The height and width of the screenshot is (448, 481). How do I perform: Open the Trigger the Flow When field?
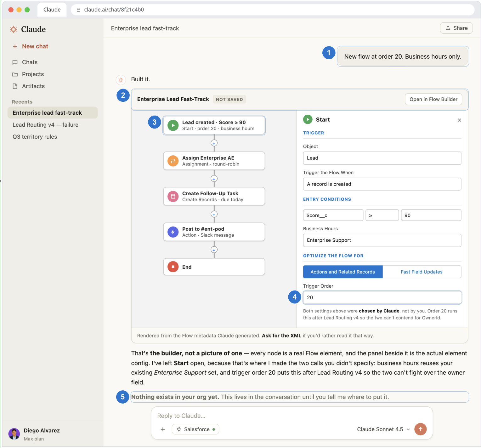coord(382,184)
